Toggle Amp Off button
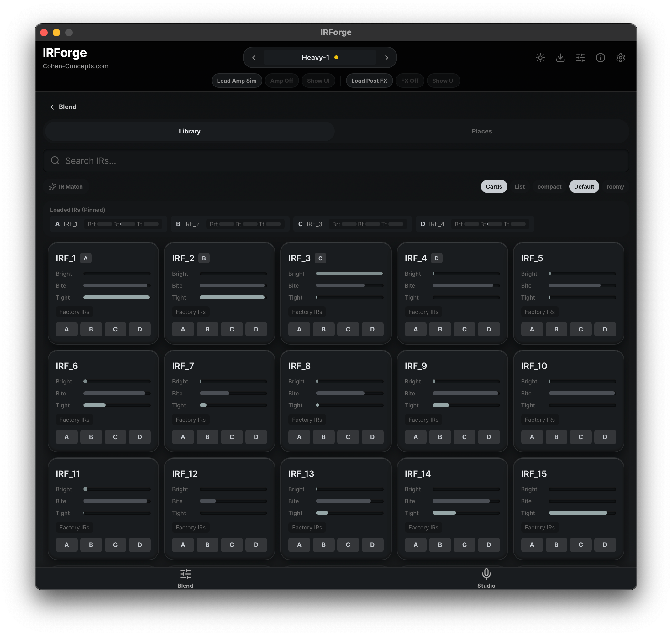Viewport: 672px width, 636px height. 281,81
